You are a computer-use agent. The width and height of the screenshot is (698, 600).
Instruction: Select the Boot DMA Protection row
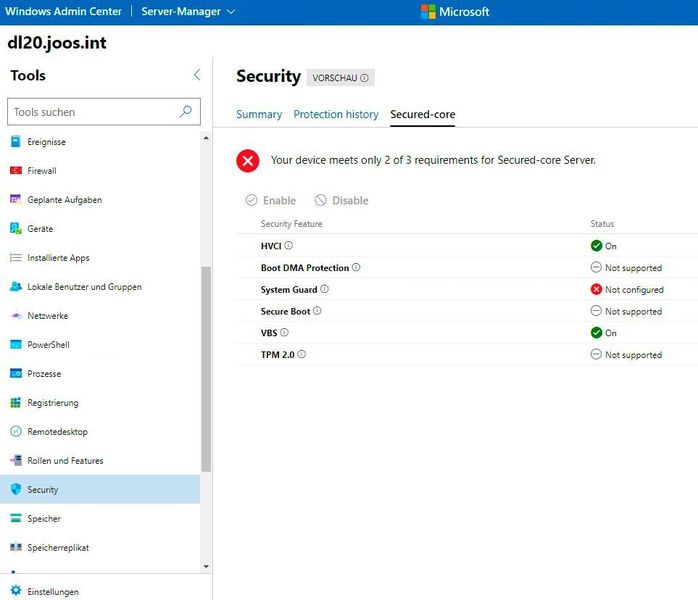pyautogui.click(x=467, y=268)
